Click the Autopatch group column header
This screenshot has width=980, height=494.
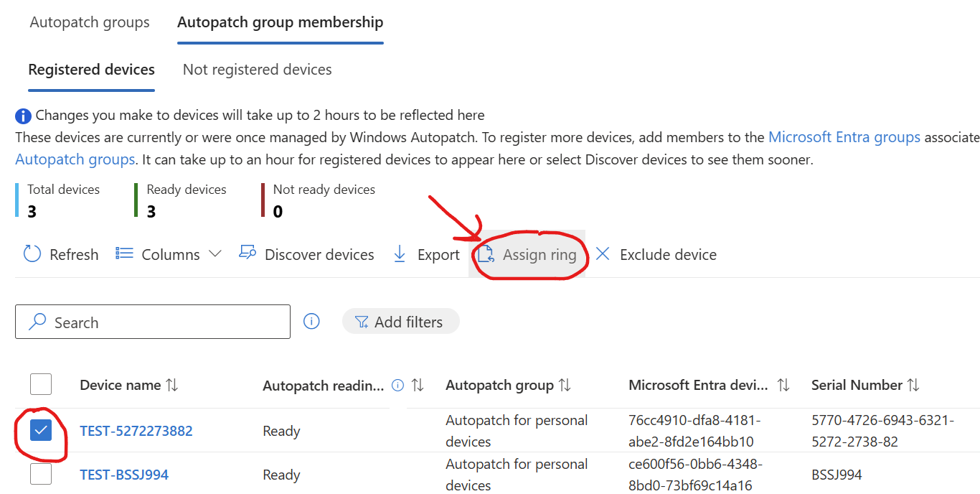(x=499, y=385)
